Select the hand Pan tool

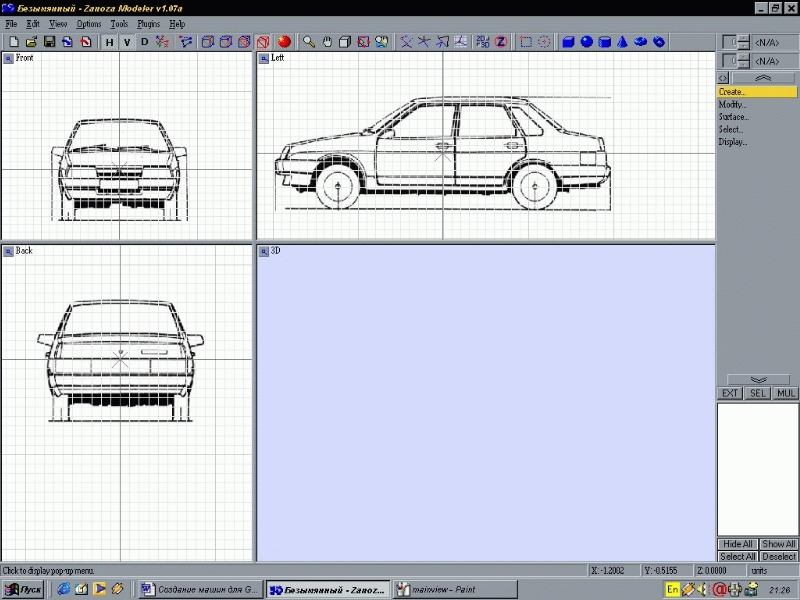pyautogui.click(x=327, y=42)
